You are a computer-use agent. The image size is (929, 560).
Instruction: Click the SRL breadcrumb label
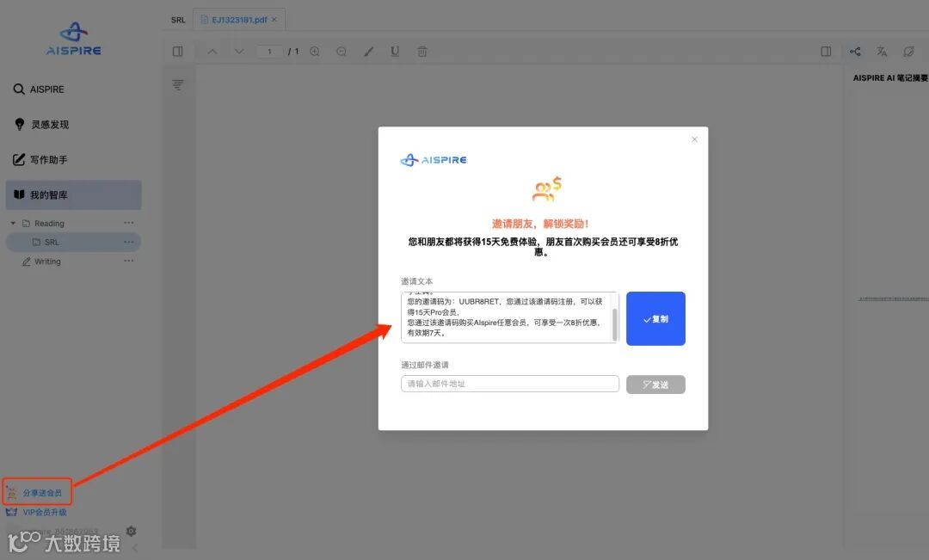coord(178,20)
